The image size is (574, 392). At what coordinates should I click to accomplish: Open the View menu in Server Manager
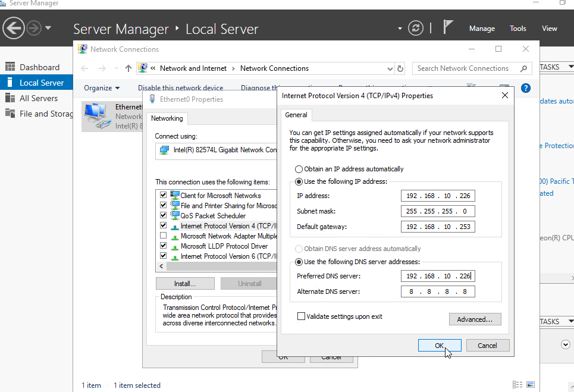(549, 29)
